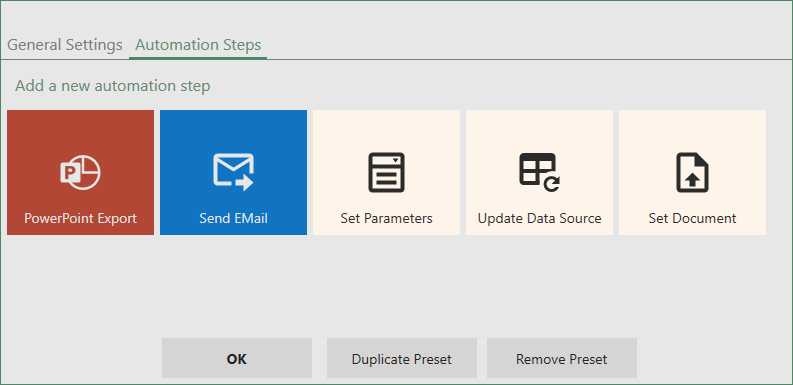Click the Set Document label

click(692, 219)
